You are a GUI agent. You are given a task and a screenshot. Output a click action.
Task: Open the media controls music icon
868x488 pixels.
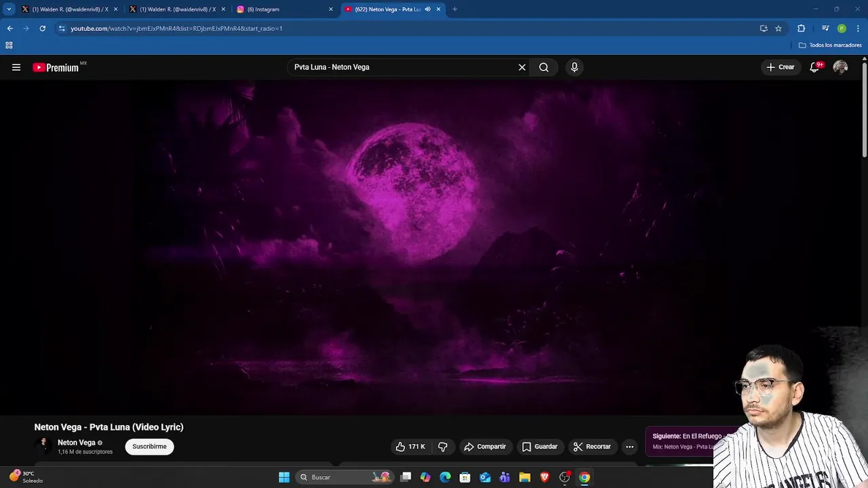[825, 28]
